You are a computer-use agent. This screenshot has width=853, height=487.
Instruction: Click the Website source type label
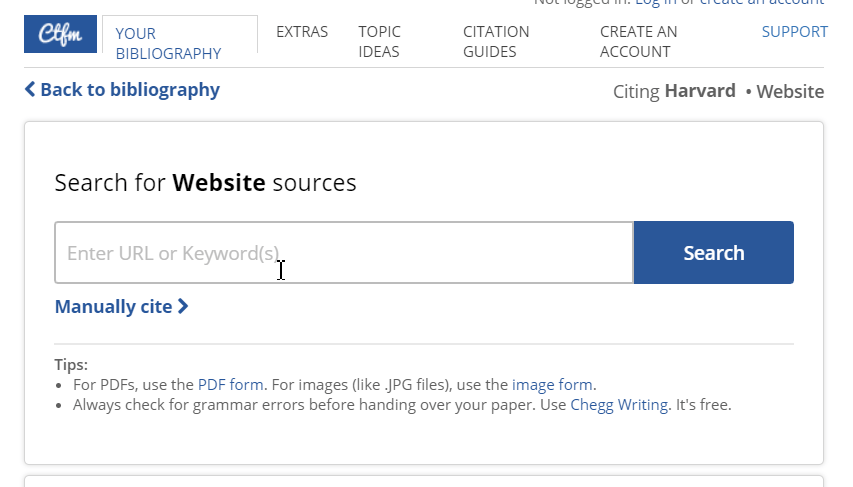pyautogui.click(x=790, y=91)
